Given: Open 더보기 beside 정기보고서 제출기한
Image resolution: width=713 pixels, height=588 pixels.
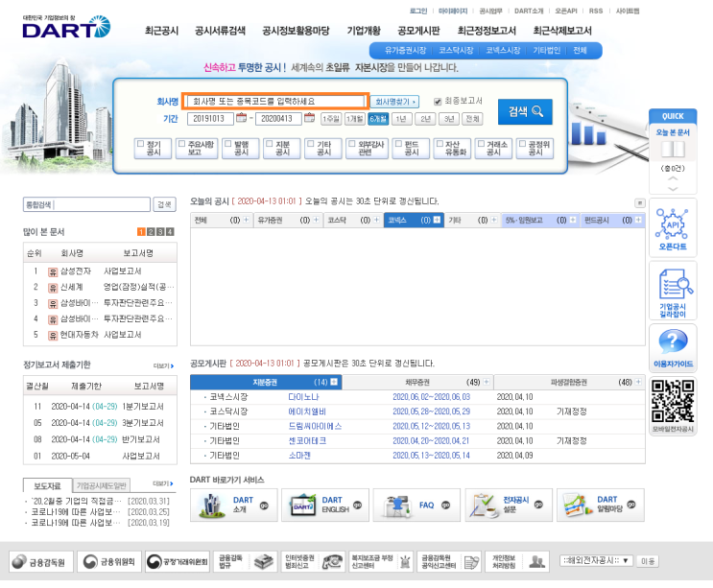Looking at the screenshot, I should [163, 365].
